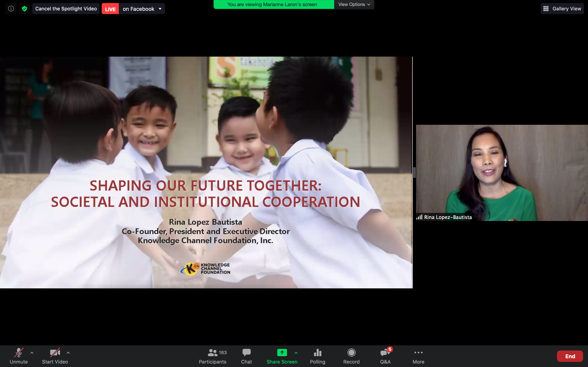Expand audio options arrow beside Unmute
The width and height of the screenshot is (588, 367).
point(32,353)
